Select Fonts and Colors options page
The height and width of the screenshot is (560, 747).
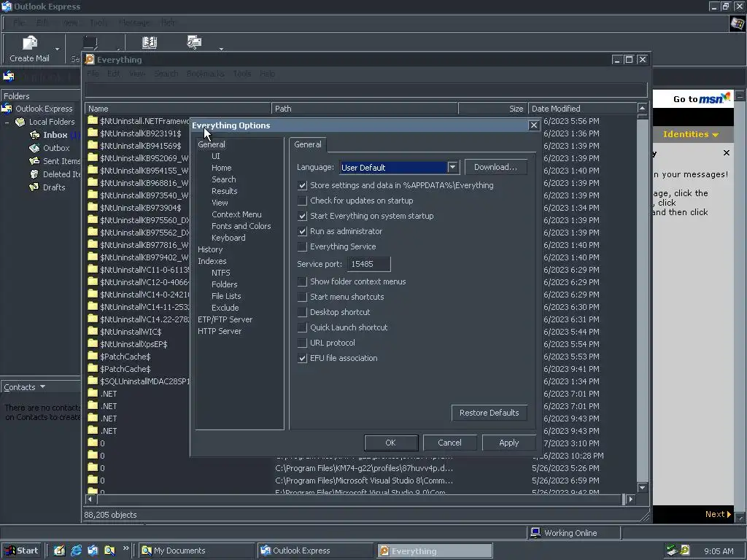tap(241, 226)
